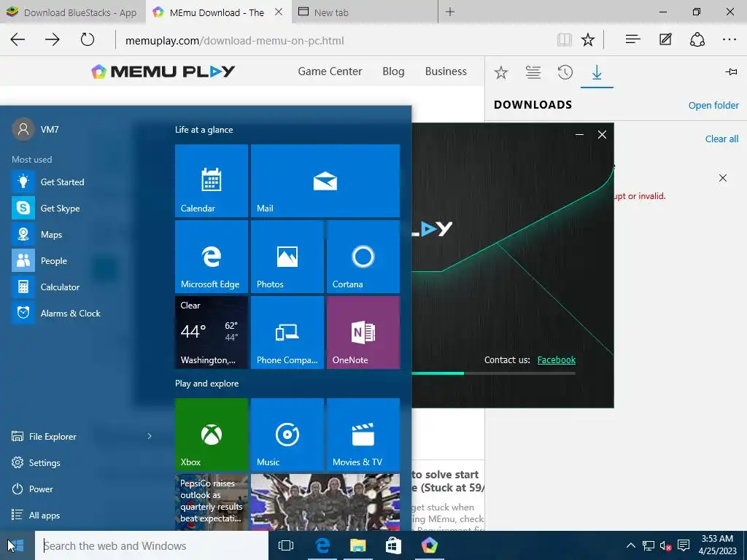Open the clock showing 3:53 AM
The height and width of the screenshot is (560, 747).
pyautogui.click(x=718, y=545)
